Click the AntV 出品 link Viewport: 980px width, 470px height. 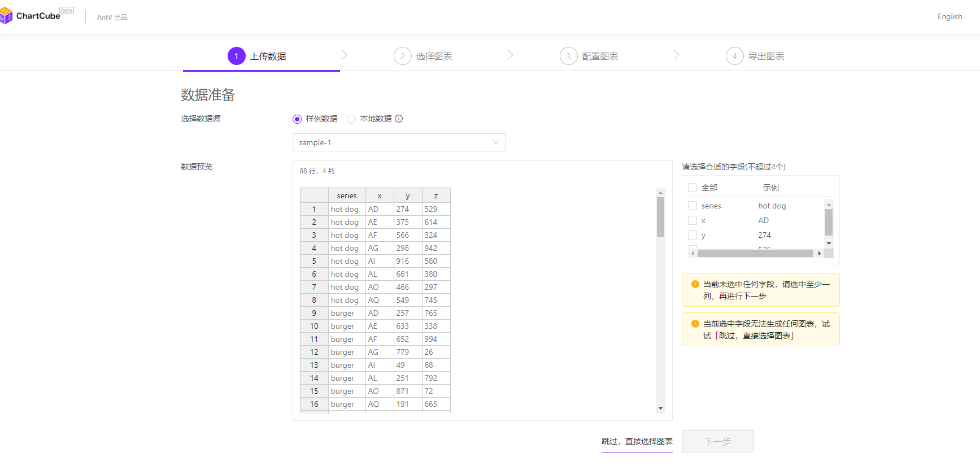click(112, 18)
